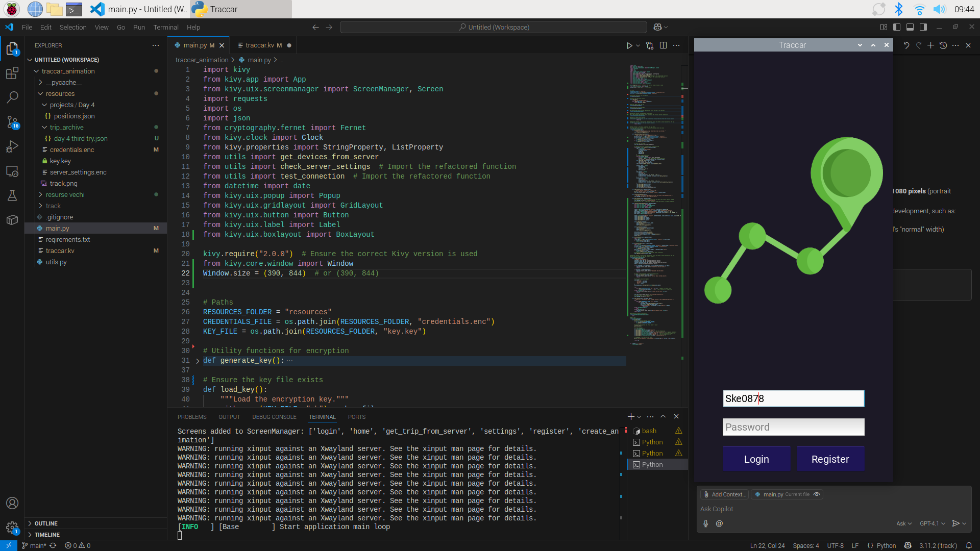Open the Terminal menu
980x551 pixels.
click(166, 28)
